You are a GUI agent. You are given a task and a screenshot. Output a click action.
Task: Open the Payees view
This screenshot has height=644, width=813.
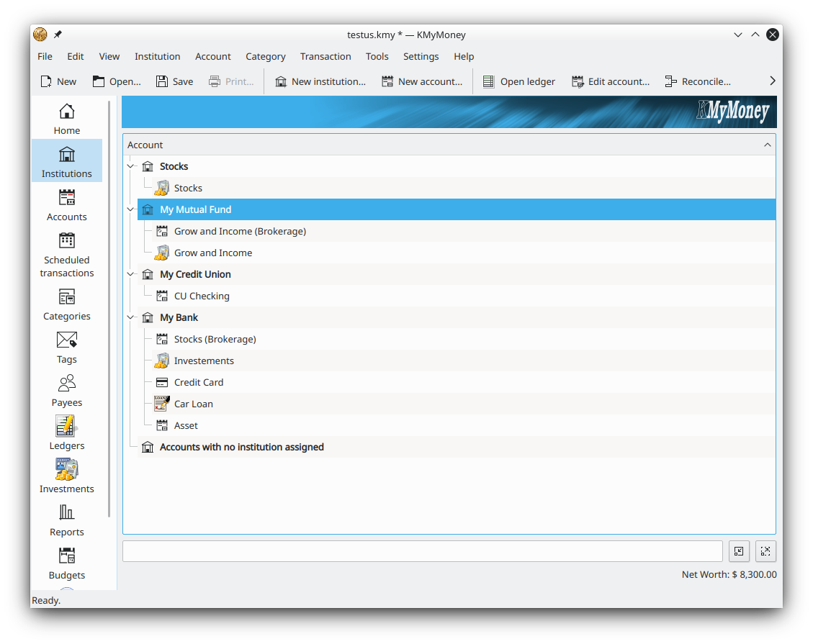coord(67,391)
